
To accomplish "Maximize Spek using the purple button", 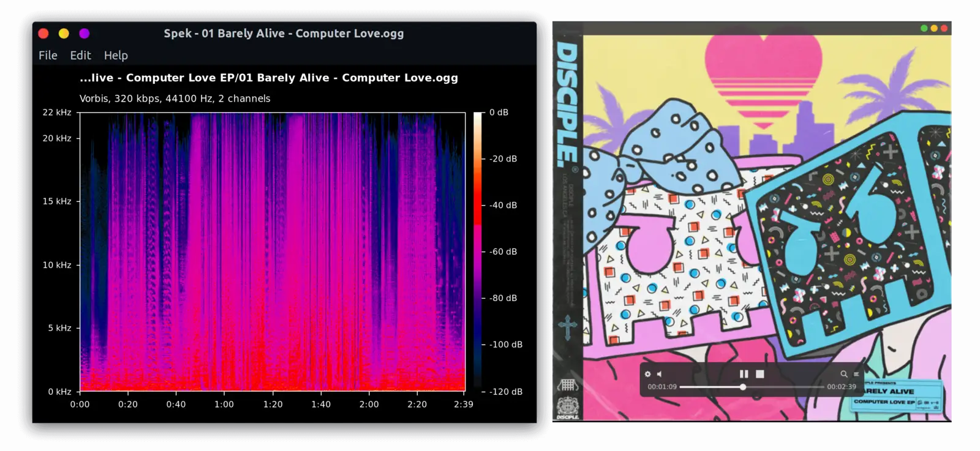I will click(85, 33).
